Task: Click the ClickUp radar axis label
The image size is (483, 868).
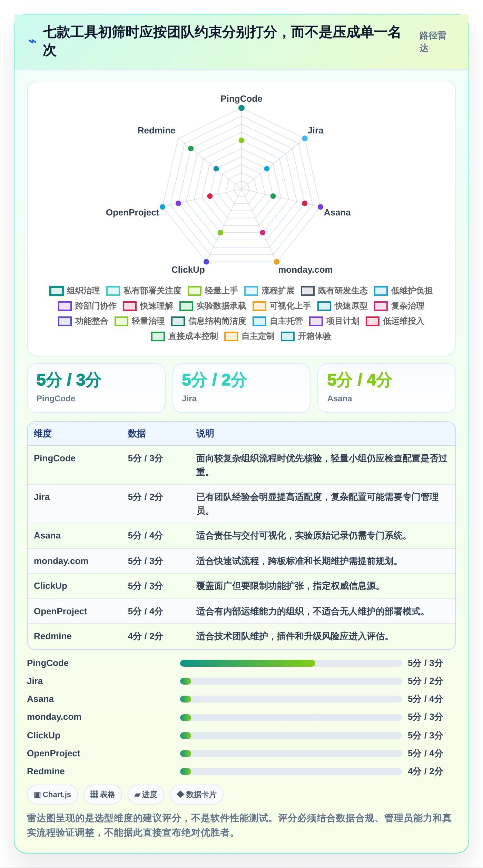Action: coord(188,270)
